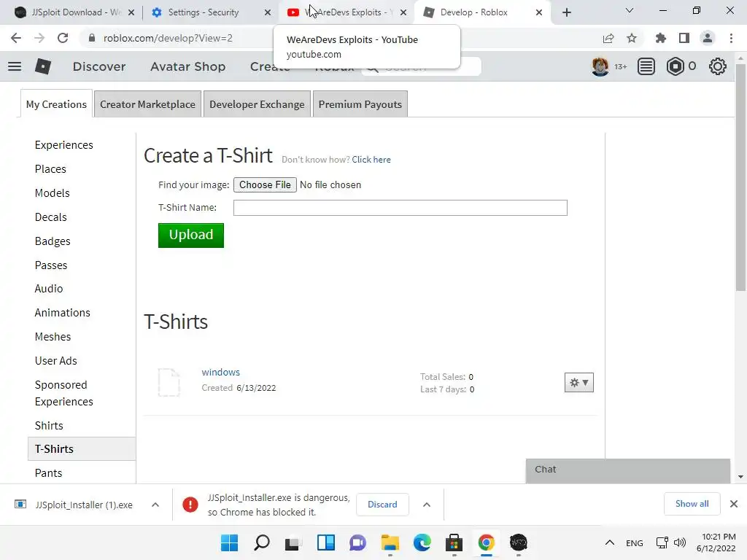Click the Chrome icon in taskbar
Viewport: 747px width, 560px height.
click(487, 542)
